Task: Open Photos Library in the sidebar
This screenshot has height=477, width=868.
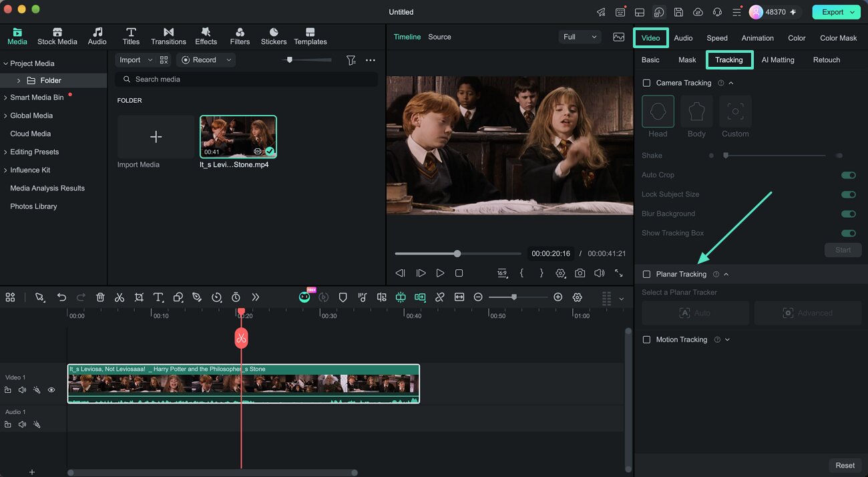Action: tap(33, 206)
